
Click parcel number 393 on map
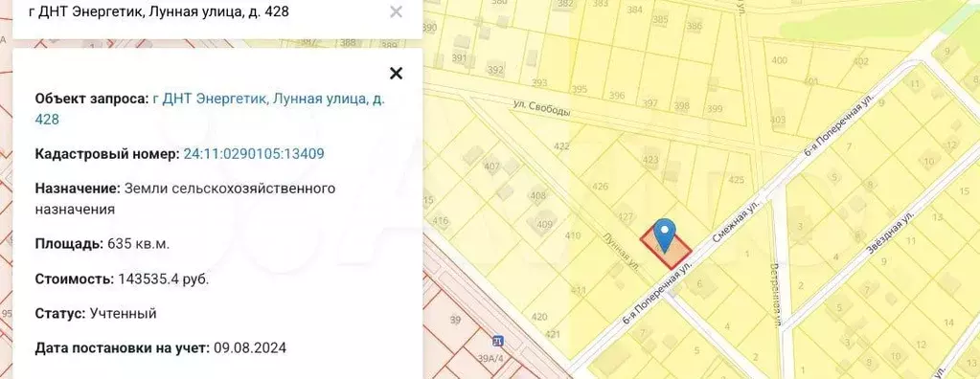539,82
